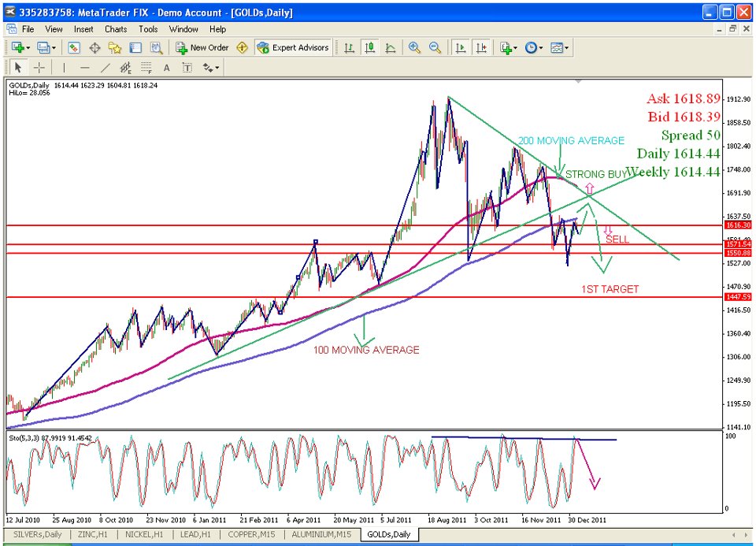Open the Charts menu

(x=116, y=29)
